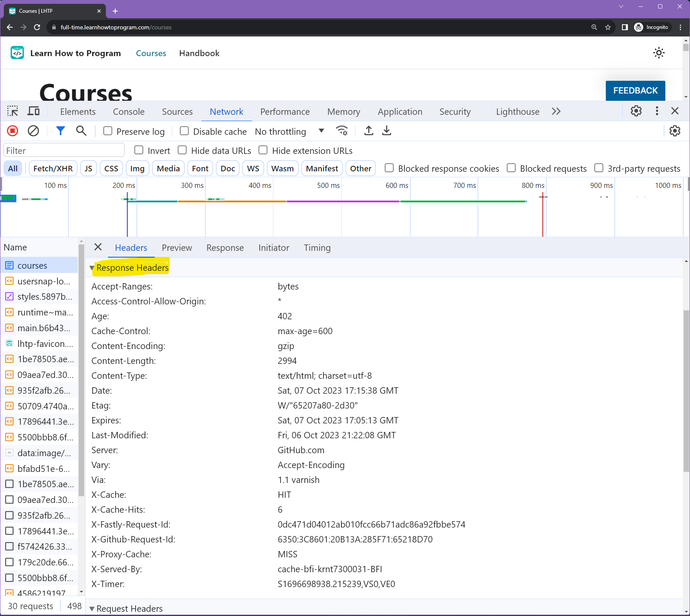Enable Preserve log checkbox
This screenshot has height=616, width=690.
(108, 131)
